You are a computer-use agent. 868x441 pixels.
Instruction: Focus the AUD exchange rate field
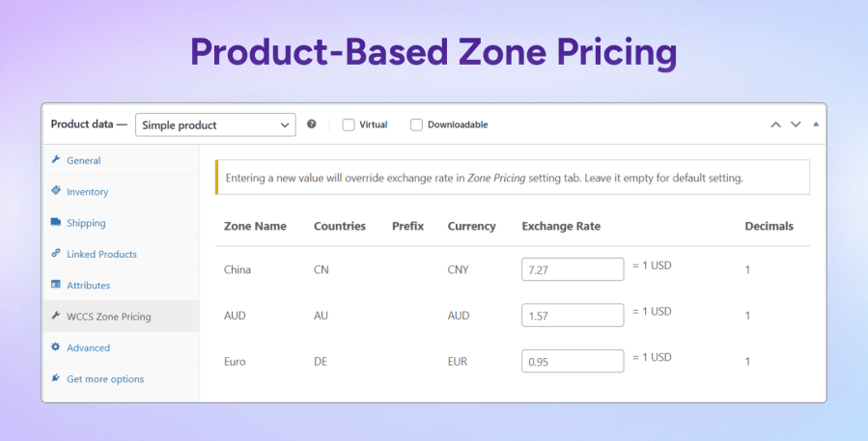pos(573,316)
